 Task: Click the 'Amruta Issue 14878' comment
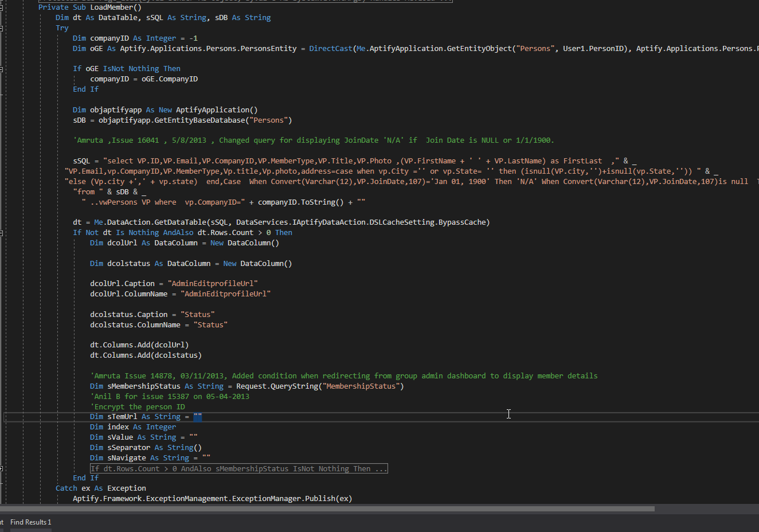[x=344, y=376]
